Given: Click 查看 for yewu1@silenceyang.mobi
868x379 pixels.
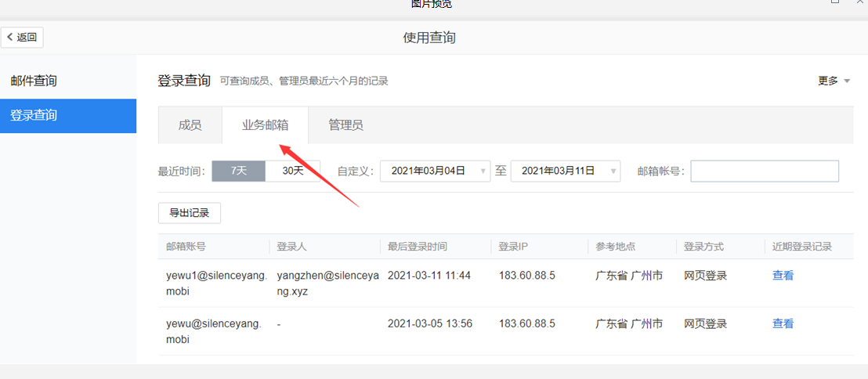Looking at the screenshot, I should 783,276.
